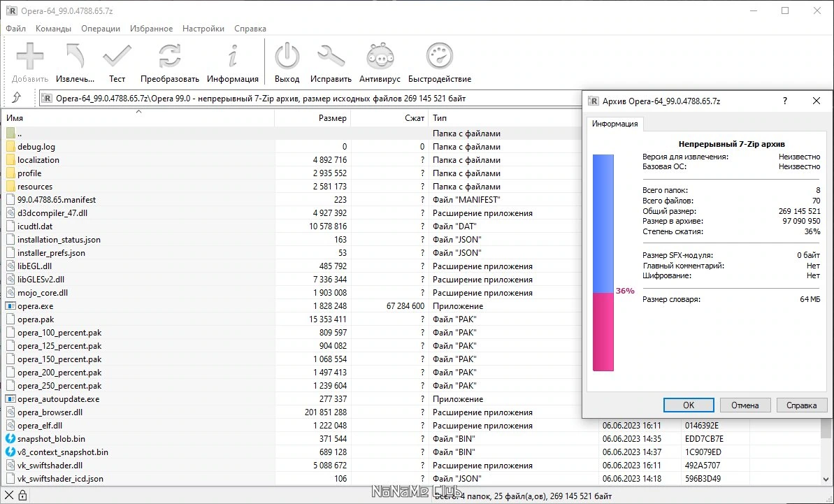The height and width of the screenshot is (504, 834).
Task: Select the opera_150_percent.pak file name
Action: click(59, 359)
